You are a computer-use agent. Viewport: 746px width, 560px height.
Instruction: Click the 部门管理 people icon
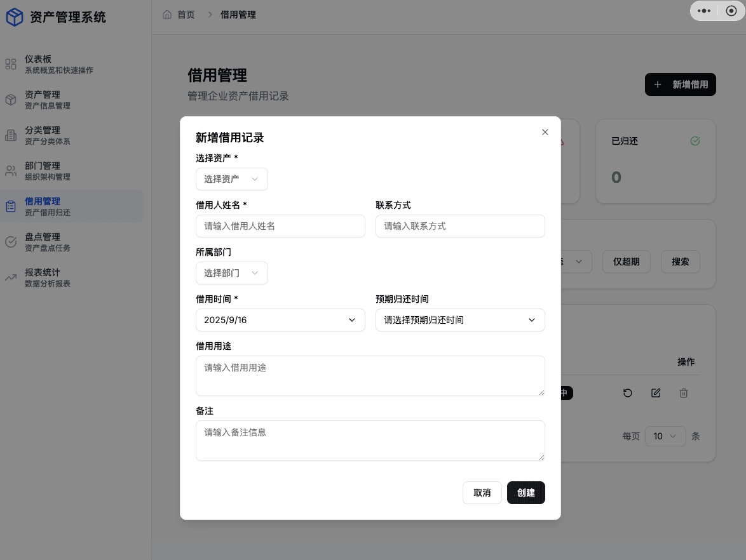[10, 171]
